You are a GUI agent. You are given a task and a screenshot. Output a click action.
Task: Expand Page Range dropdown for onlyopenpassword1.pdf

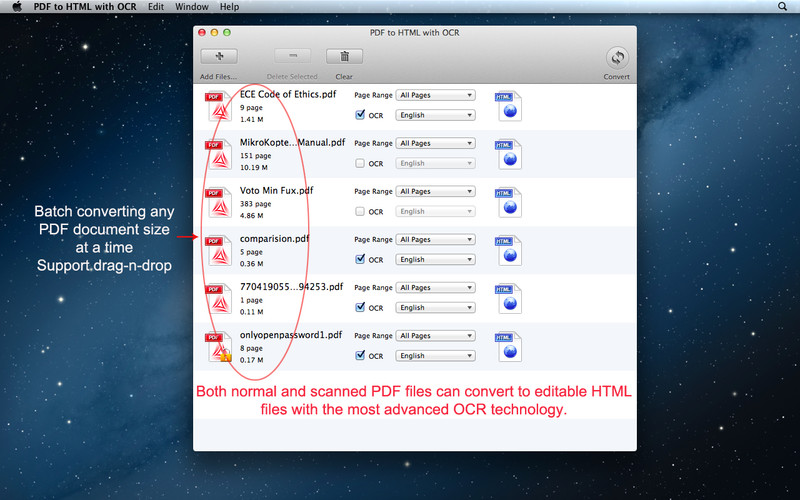tap(435, 336)
